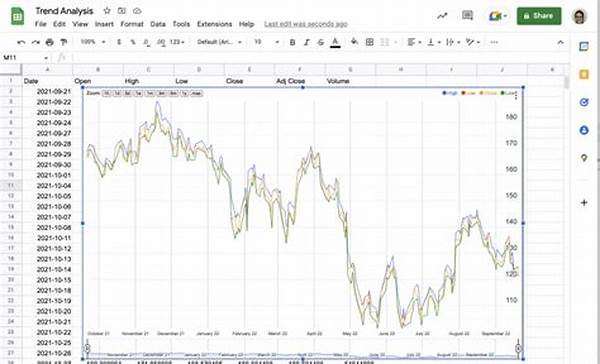Open the comment history icon
This screenshot has width=600, height=364.
tap(467, 16)
